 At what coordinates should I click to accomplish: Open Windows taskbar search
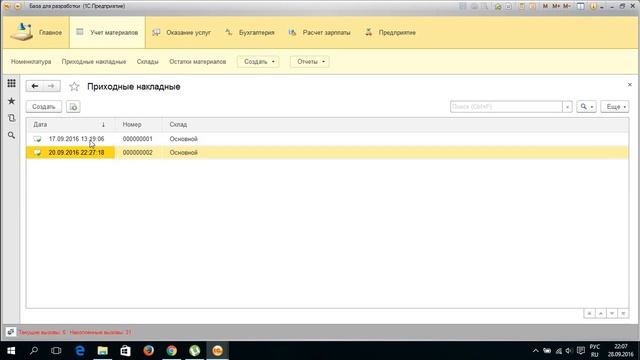(x=34, y=351)
